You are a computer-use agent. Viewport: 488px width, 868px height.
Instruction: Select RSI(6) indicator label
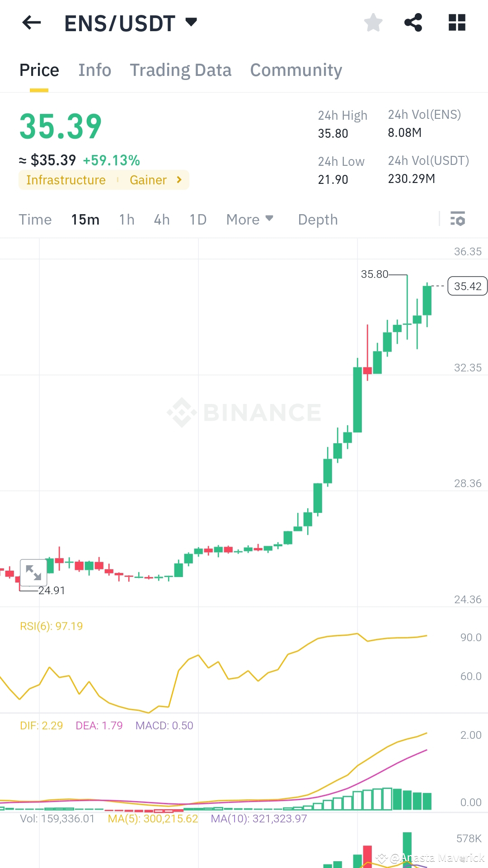[51, 626]
